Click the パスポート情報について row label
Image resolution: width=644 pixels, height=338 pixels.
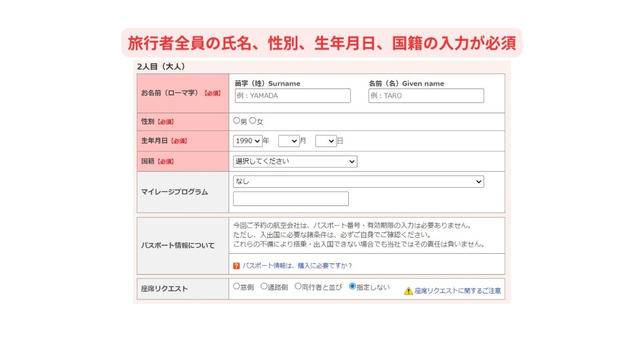[178, 246]
